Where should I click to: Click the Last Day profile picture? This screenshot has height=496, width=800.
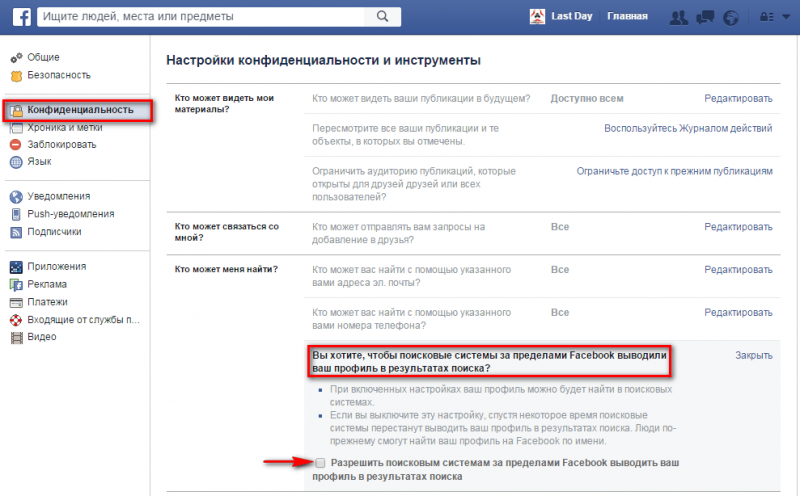537,16
